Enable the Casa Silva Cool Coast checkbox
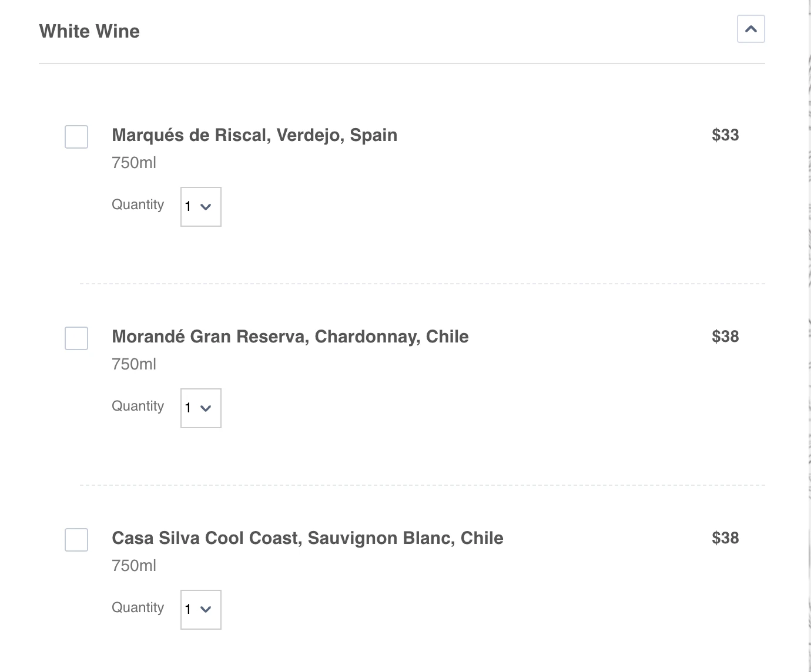 pyautogui.click(x=76, y=540)
